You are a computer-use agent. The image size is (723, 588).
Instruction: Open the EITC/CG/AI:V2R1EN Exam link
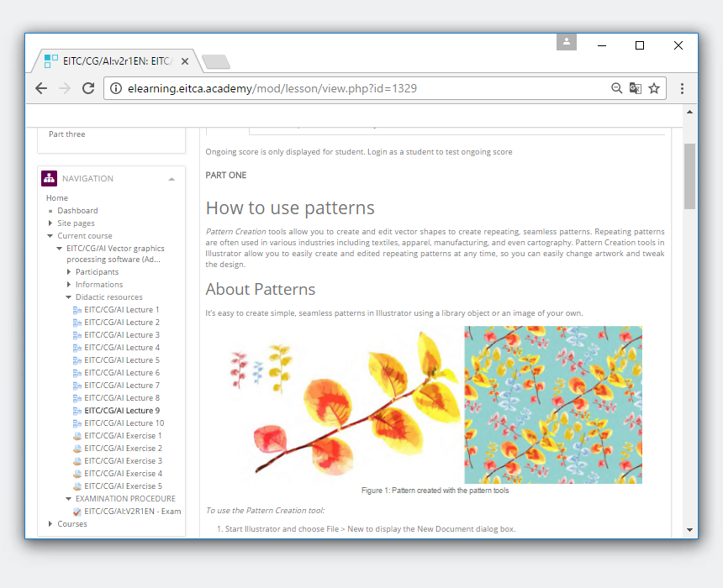pos(132,512)
